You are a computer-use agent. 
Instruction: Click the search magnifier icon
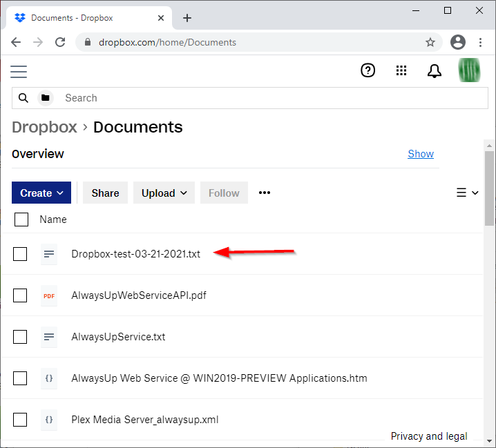click(23, 98)
